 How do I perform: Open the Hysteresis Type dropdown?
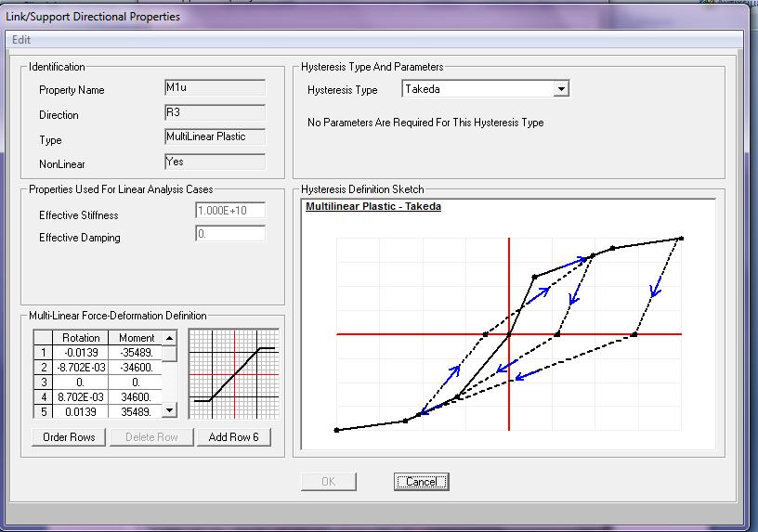[561, 89]
